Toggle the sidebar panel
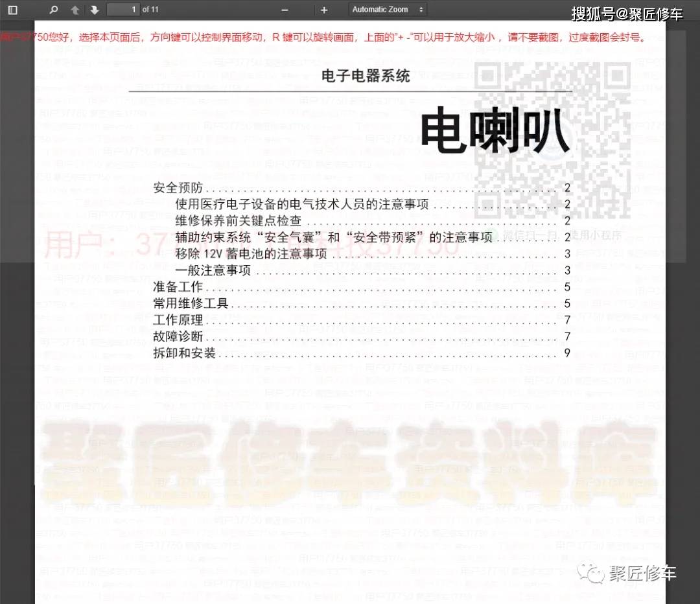The height and width of the screenshot is (604, 700). click(x=12, y=10)
